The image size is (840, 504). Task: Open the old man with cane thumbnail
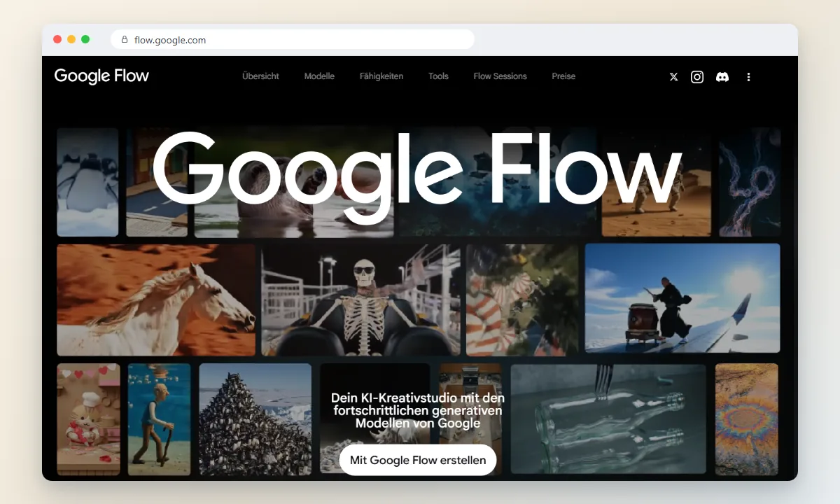pos(160,419)
